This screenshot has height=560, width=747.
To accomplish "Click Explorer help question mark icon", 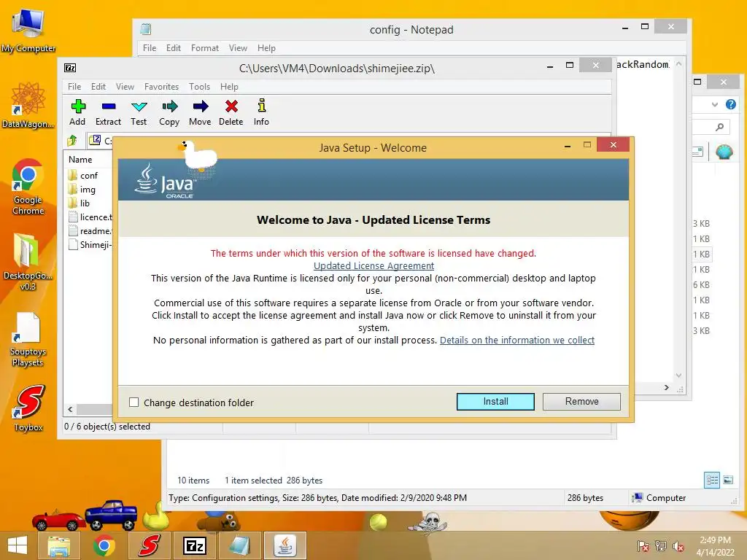I will [x=731, y=105].
